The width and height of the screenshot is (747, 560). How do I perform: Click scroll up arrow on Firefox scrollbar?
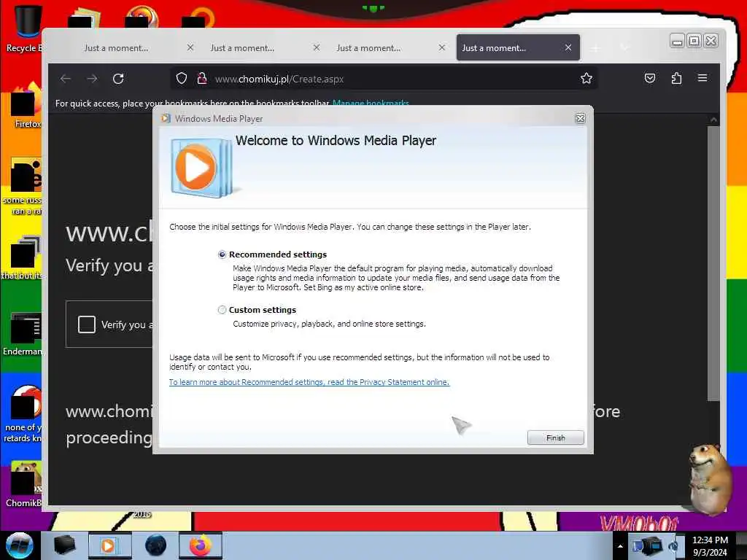point(713,120)
